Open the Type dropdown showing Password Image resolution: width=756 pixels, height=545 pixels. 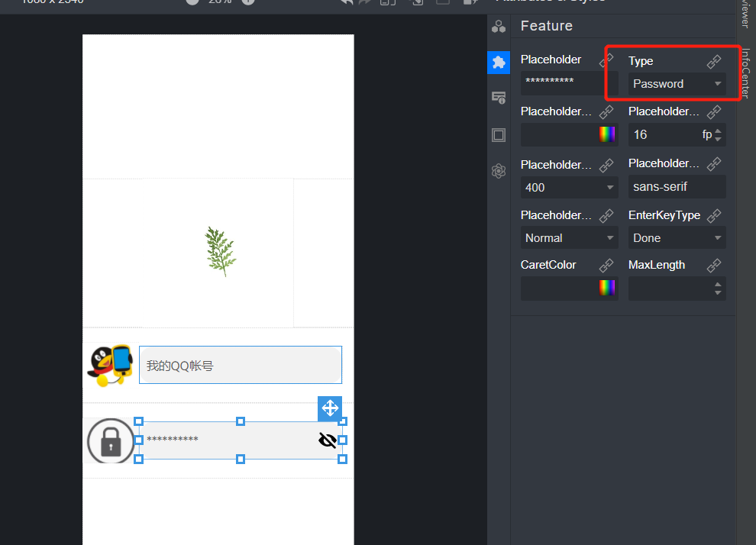(x=677, y=84)
